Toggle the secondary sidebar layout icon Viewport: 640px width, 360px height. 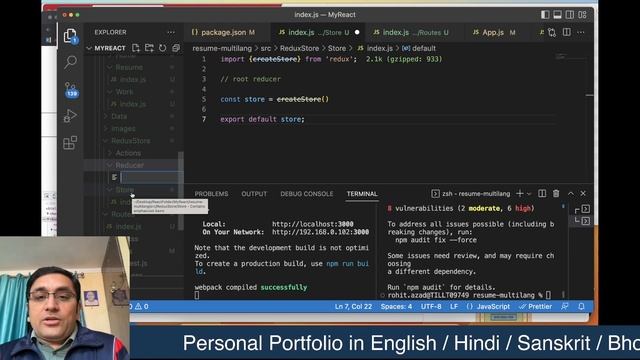tap(570, 15)
